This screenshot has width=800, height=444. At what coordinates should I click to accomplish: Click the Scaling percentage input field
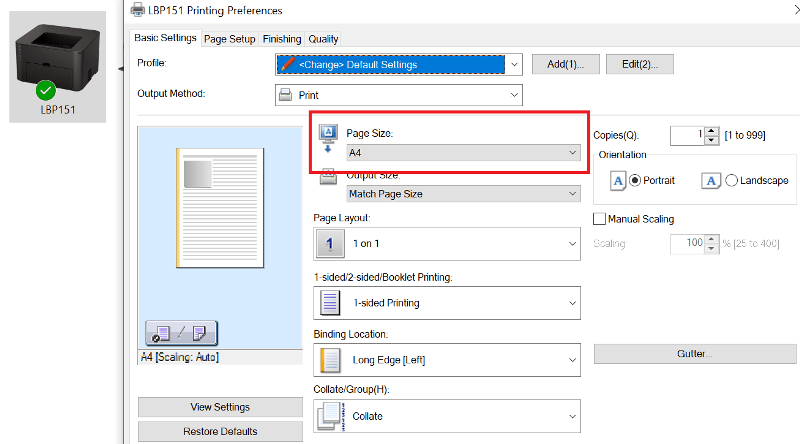(x=687, y=244)
